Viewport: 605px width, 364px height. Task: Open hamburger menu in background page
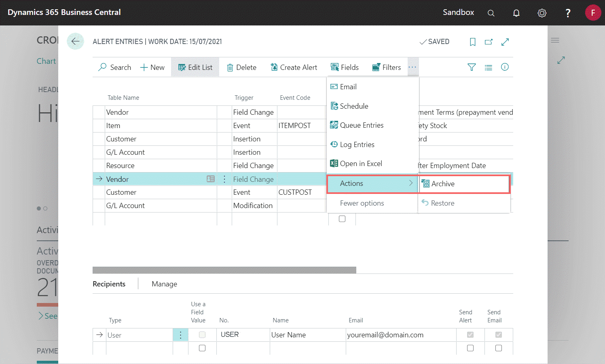pos(555,40)
